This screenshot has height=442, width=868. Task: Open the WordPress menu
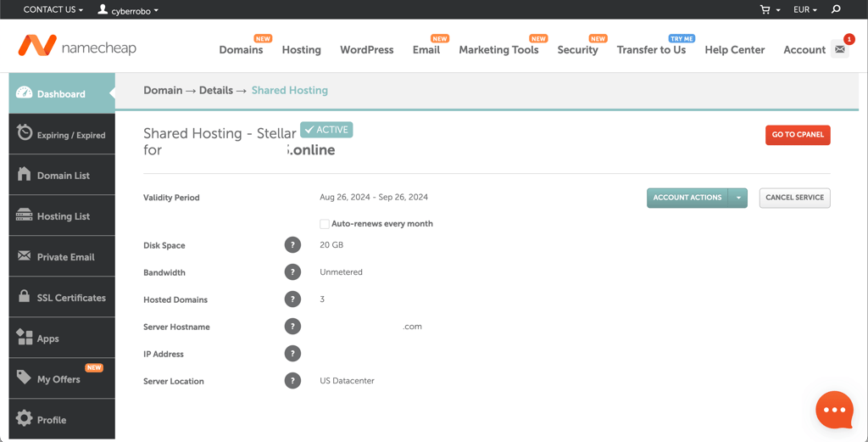366,50
